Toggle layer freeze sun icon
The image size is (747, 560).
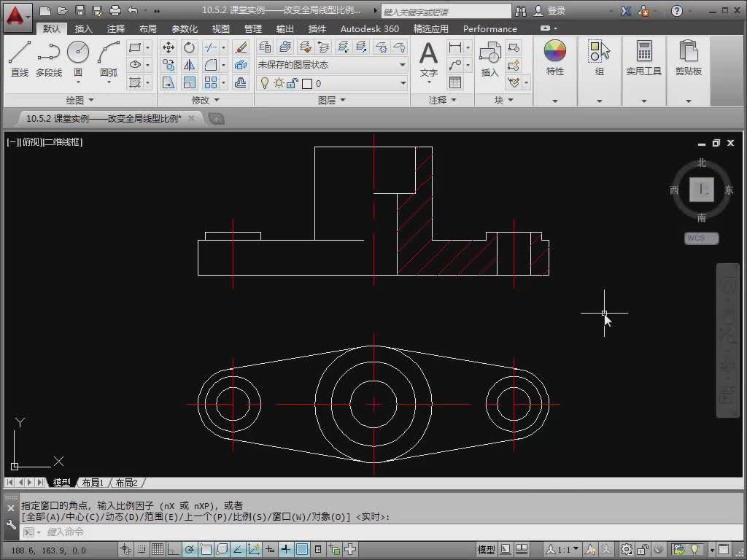click(x=279, y=83)
